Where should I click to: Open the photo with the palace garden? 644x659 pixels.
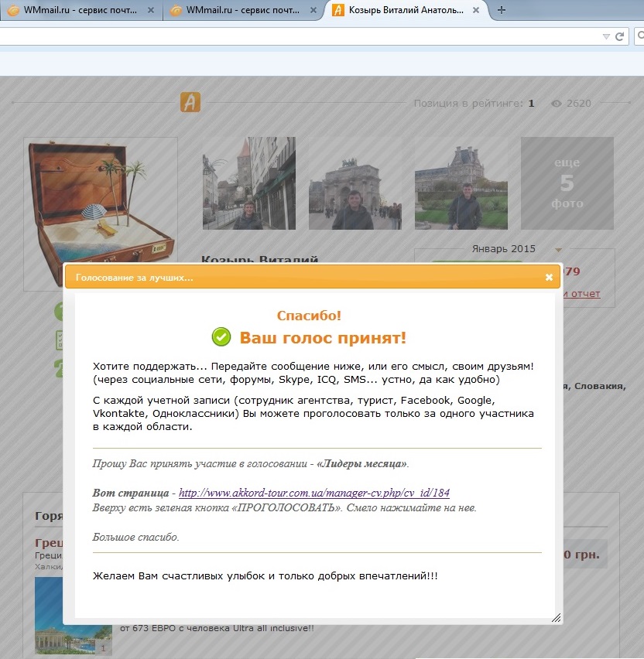click(461, 183)
